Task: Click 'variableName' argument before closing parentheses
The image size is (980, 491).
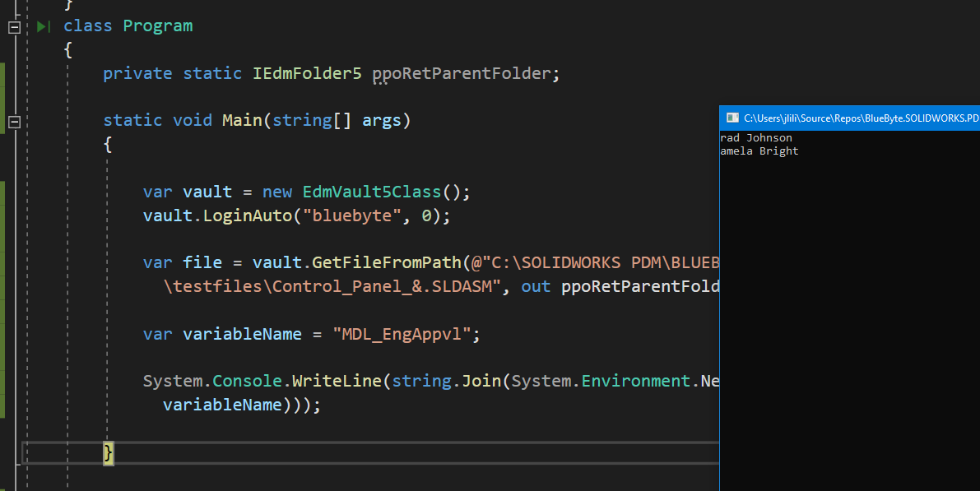Action: click(x=222, y=405)
